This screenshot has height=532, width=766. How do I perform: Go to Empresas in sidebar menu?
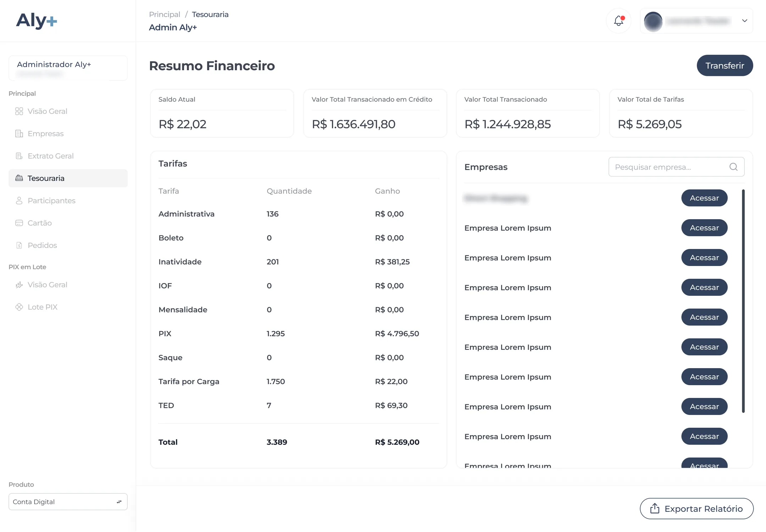[x=68, y=134]
